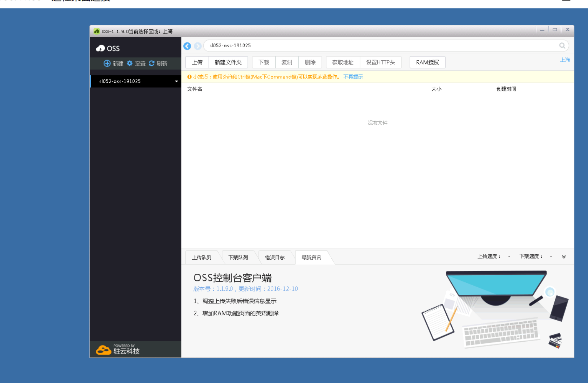588x383 pixels.
Task: Click the blue back navigation arrow
Action: [x=187, y=46]
